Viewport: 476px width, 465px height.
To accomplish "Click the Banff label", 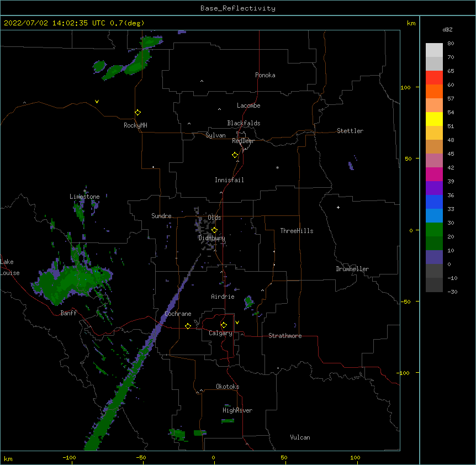I will pyautogui.click(x=68, y=313).
